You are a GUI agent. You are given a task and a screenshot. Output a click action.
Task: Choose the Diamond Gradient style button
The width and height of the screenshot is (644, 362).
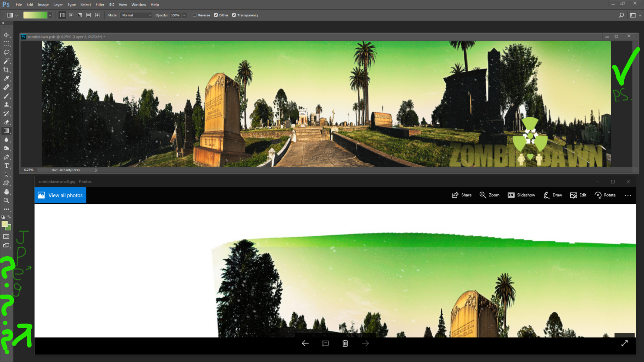[x=97, y=15]
